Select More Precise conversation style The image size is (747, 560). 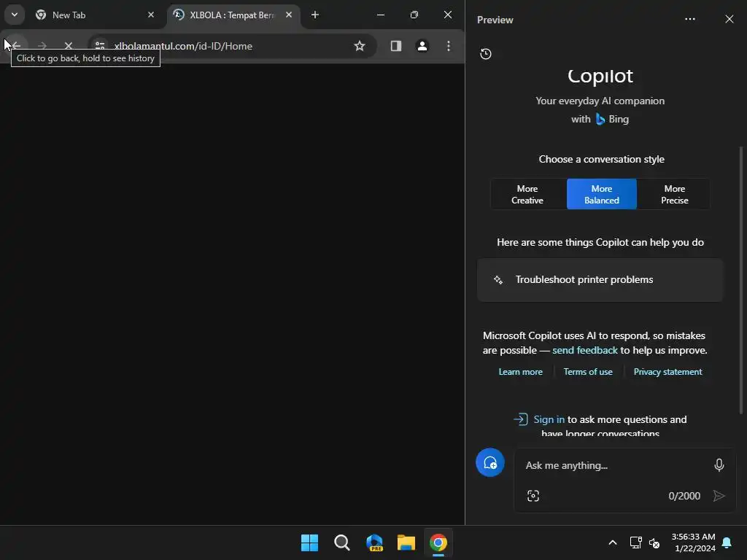click(x=675, y=194)
